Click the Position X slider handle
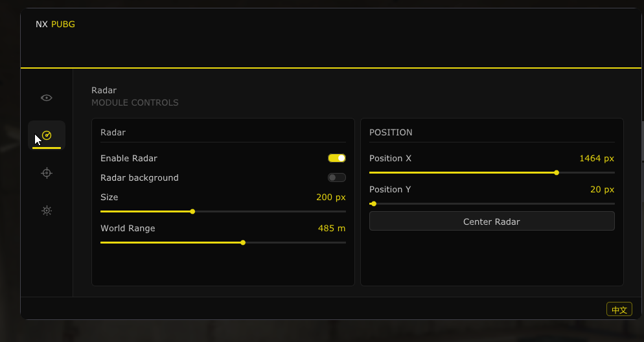 [557, 173]
